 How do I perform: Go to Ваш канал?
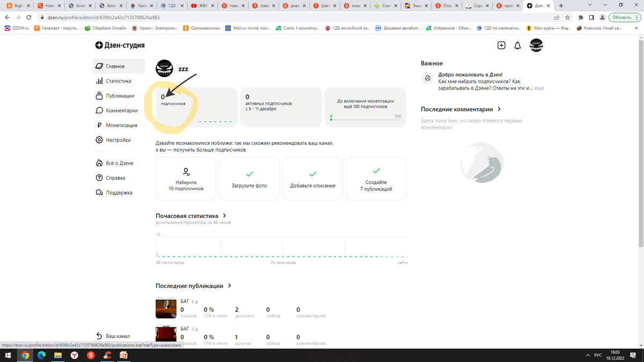(113, 336)
